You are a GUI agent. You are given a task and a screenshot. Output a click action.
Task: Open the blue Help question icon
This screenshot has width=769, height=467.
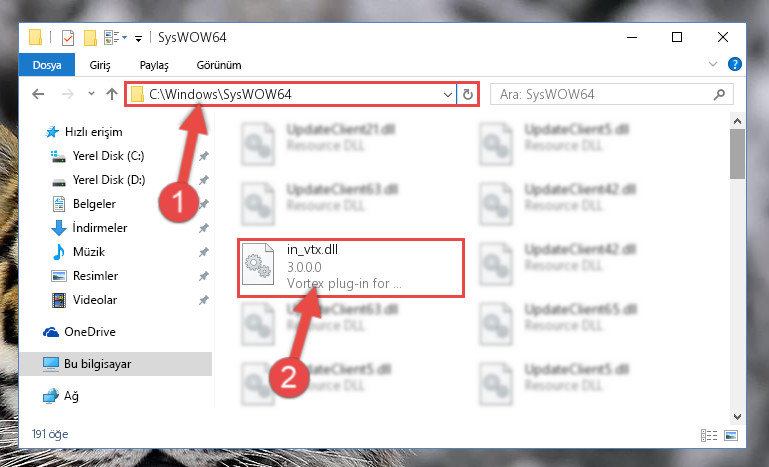[x=734, y=64]
